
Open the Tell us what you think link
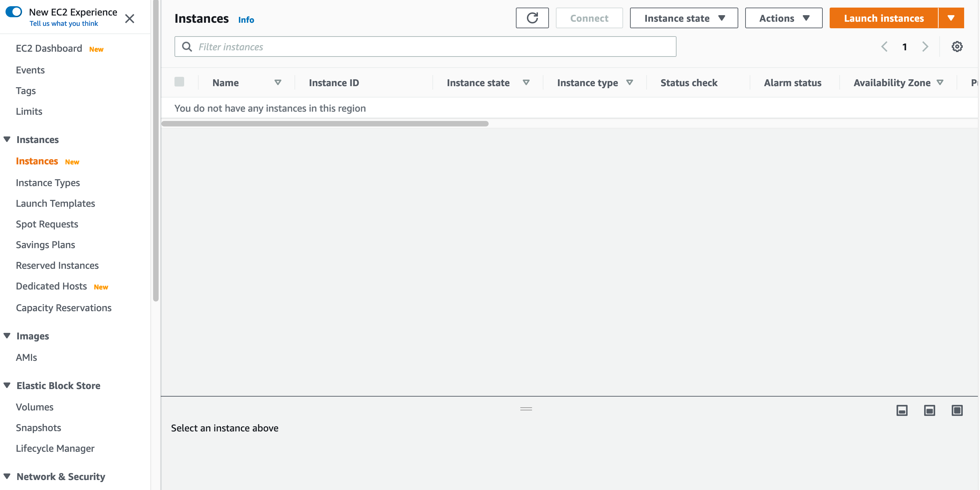63,23
